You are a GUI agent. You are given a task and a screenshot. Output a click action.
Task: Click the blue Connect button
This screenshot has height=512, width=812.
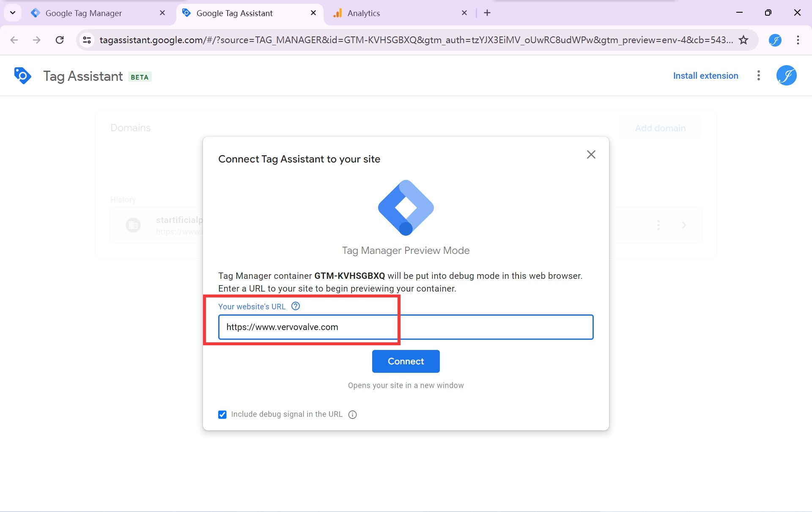tap(406, 361)
